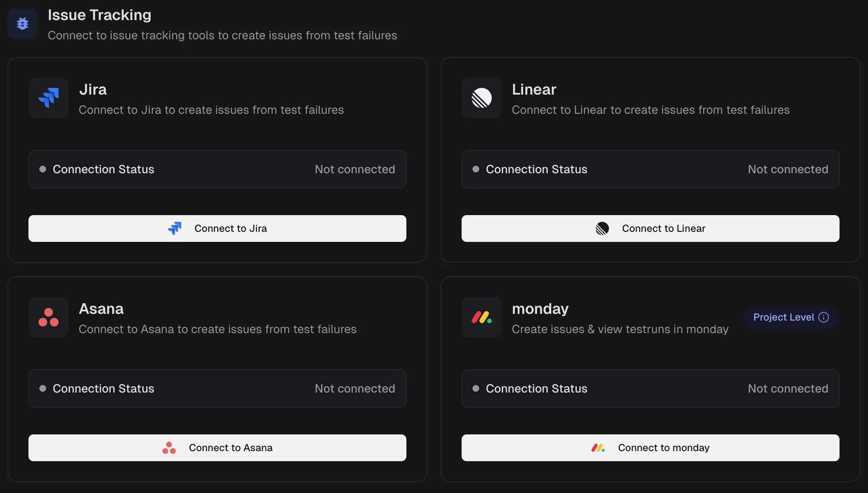Click the Jira icon inside Connect to Jira button
Viewport: 868px width, 493px height.
tap(175, 229)
